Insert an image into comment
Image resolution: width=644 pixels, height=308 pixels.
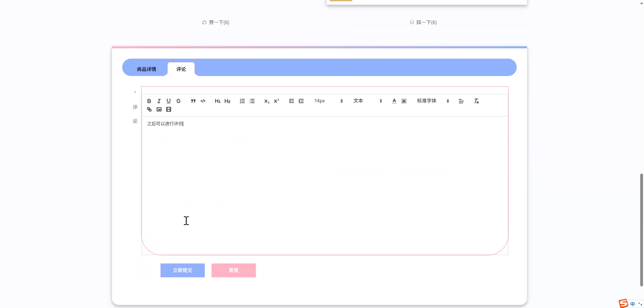coord(159,109)
